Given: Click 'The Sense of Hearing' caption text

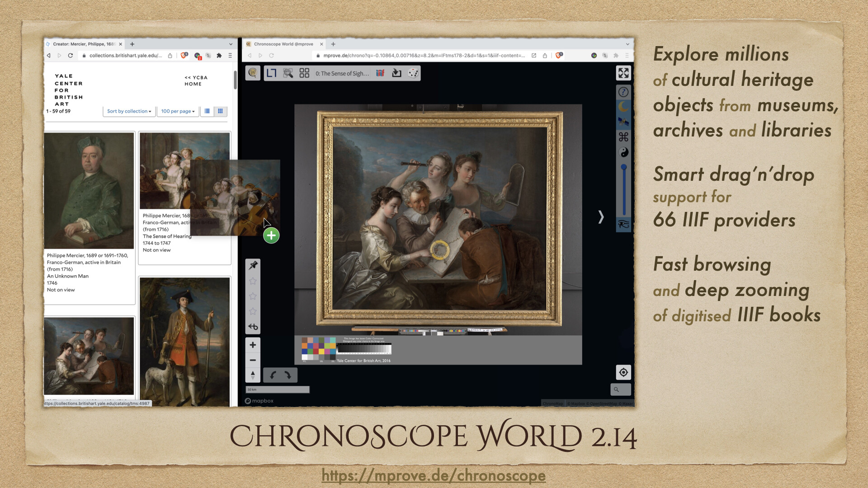Looking at the screenshot, I should 167,236.
